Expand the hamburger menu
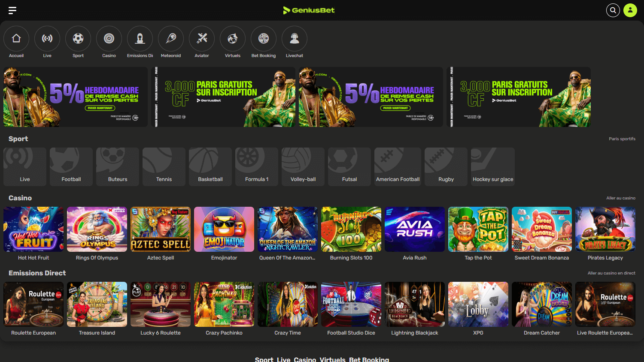Viewport: 644px width, 362px height. [x=12, y=10]
